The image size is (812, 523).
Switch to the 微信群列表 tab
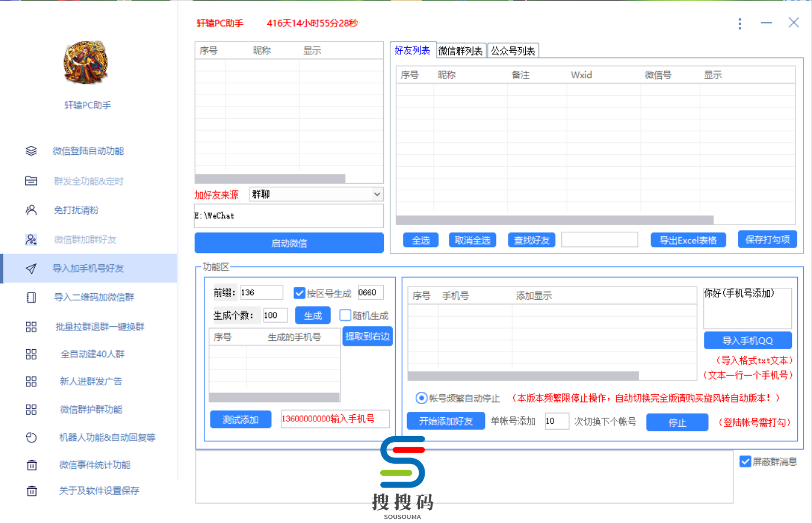(x=461, y=51)
